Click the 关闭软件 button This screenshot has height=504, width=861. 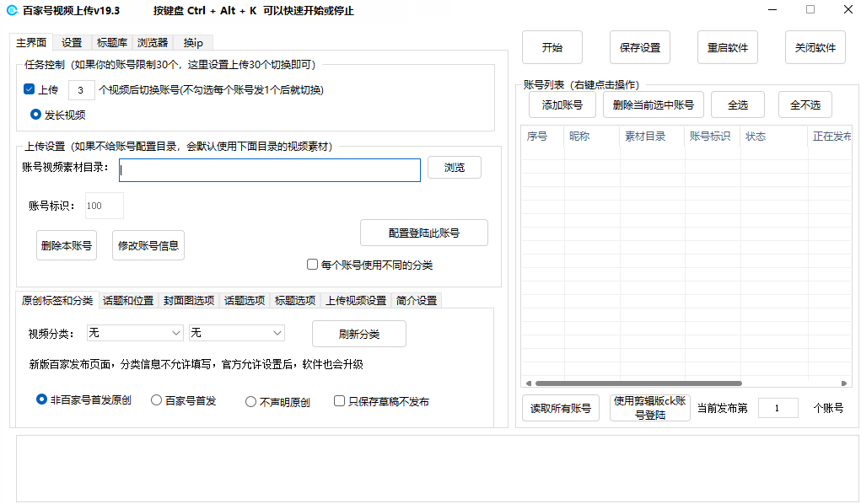pyautogui.click(x=815, y=48)
